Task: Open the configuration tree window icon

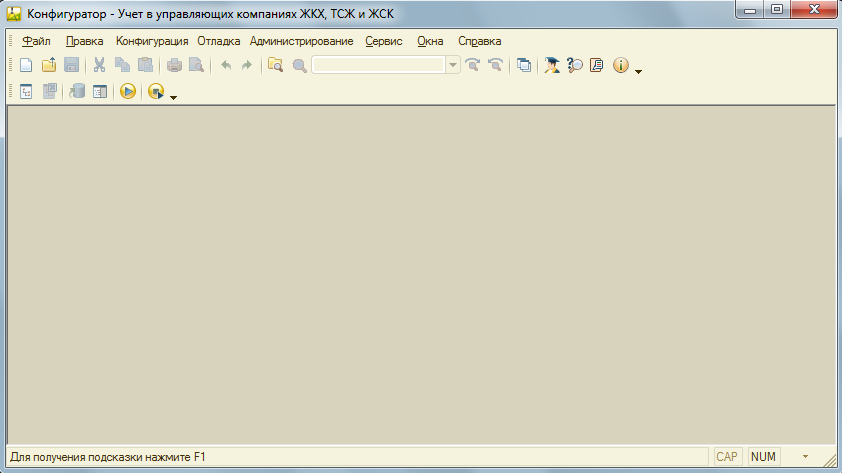Action: (27, 92)
